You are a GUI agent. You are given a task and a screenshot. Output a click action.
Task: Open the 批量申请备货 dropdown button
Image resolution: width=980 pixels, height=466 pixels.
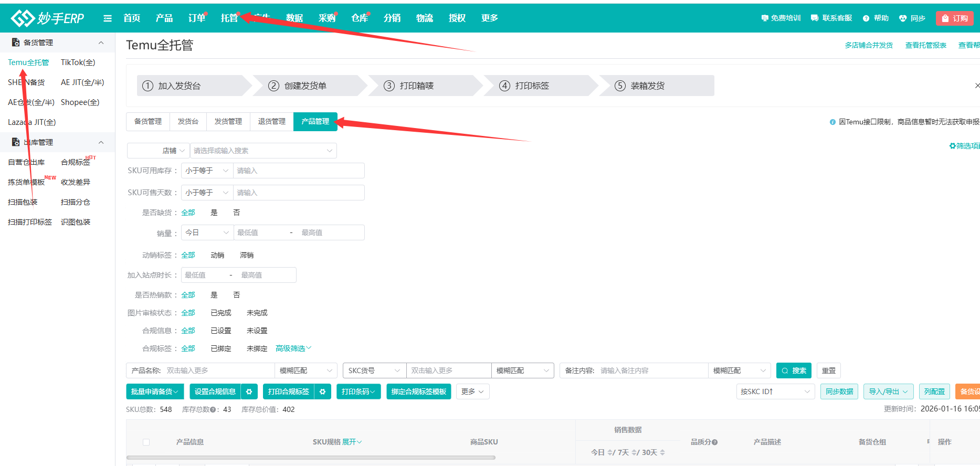155,391
